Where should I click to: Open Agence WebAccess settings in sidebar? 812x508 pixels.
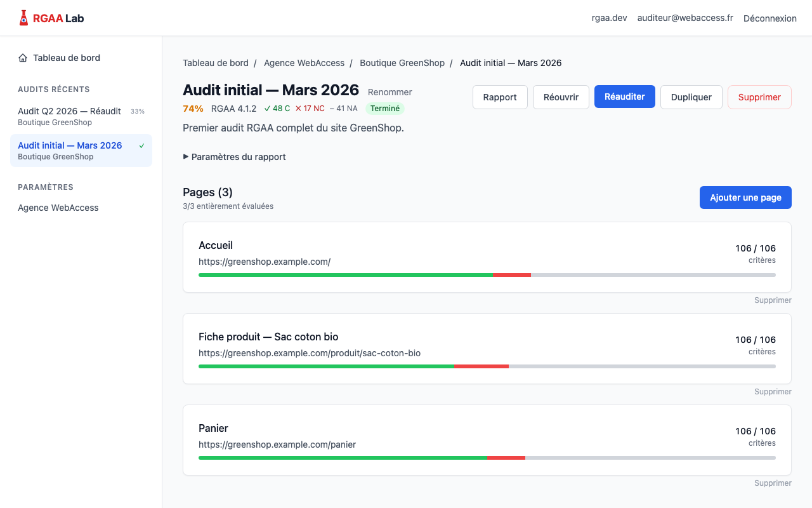[58, 208]
